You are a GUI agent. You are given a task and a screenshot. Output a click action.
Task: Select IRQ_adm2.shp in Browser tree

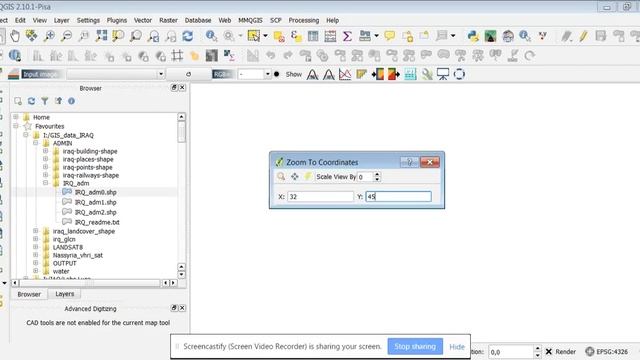coord(96,212)
